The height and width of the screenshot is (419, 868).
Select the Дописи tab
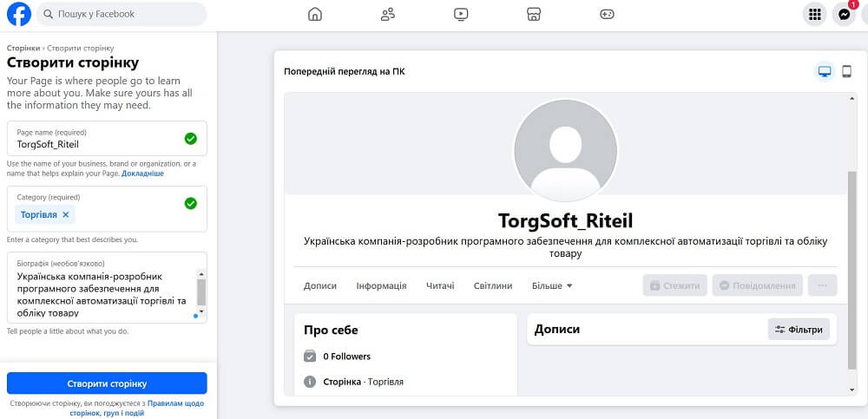pyautogui.click(x=320, y=285)
